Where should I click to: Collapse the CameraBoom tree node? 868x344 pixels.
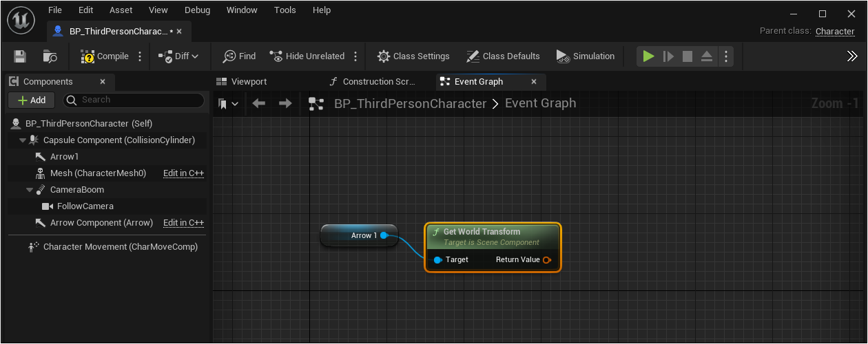click(x=30, y=190)
